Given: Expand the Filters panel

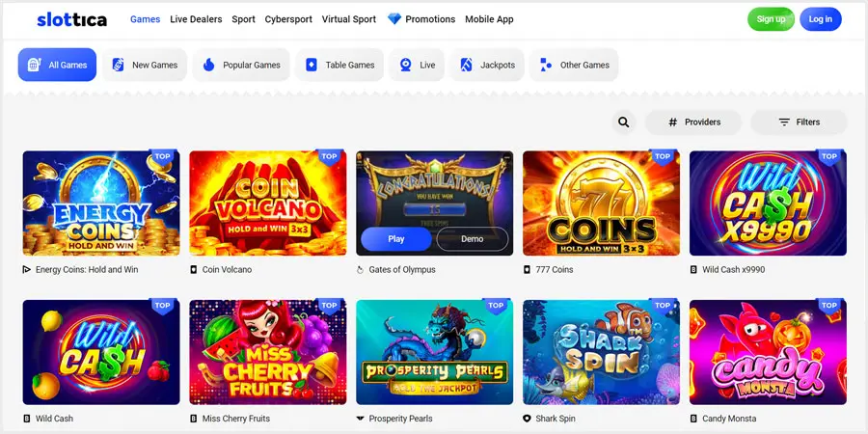Looking at the screenshot, I should (799, 122).
